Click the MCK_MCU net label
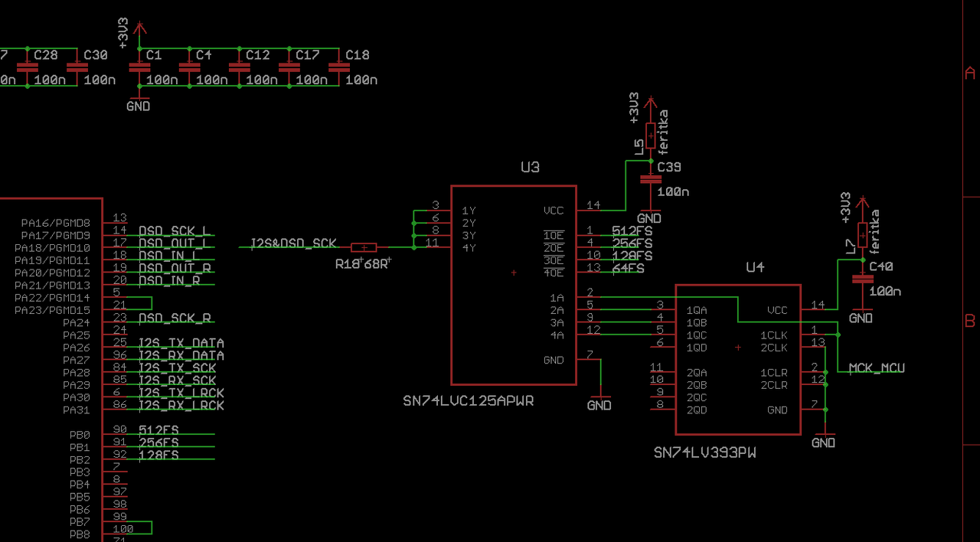This screenshot has height=542, width=980. [x=877, y=368]
